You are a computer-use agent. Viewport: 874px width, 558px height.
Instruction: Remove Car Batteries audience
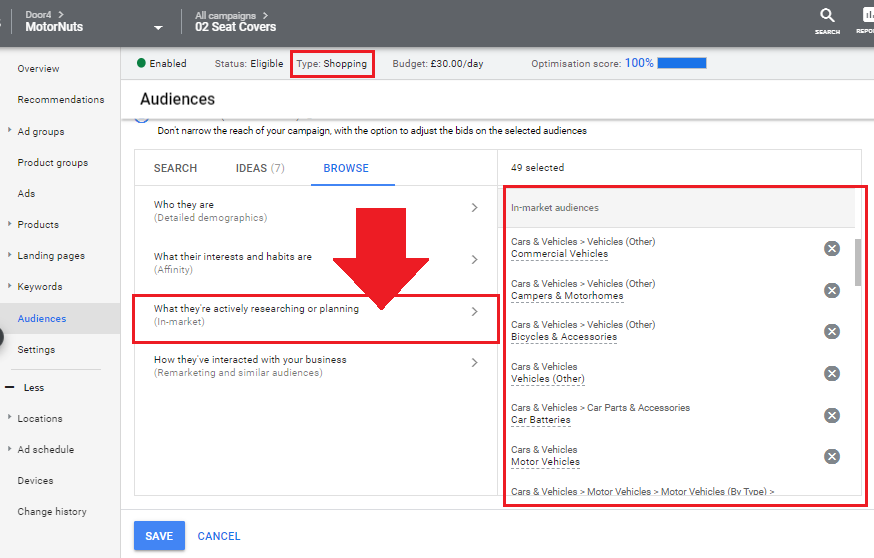[832, 415]
